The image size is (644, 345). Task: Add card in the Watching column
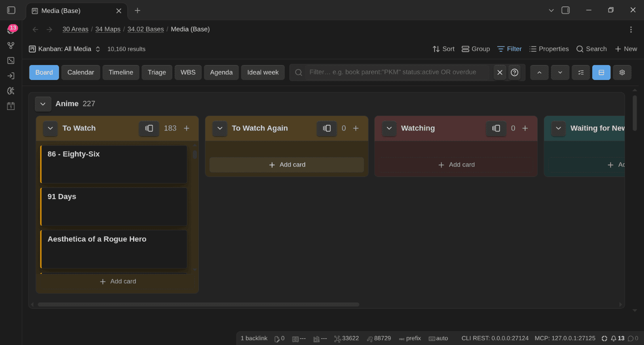click(x=456, y=165)
